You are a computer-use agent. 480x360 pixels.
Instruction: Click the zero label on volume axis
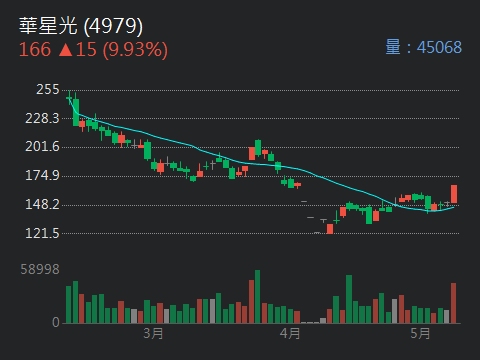[56, 322]
